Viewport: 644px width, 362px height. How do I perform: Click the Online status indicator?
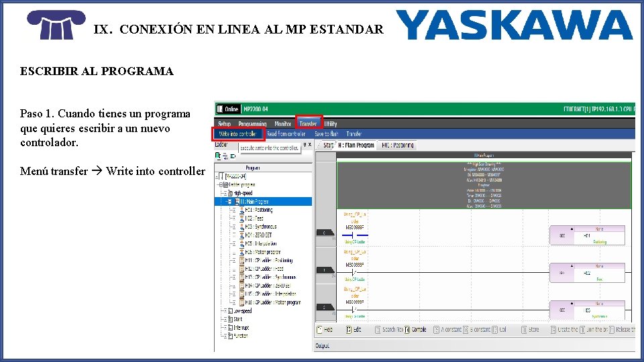click(228, 109)
